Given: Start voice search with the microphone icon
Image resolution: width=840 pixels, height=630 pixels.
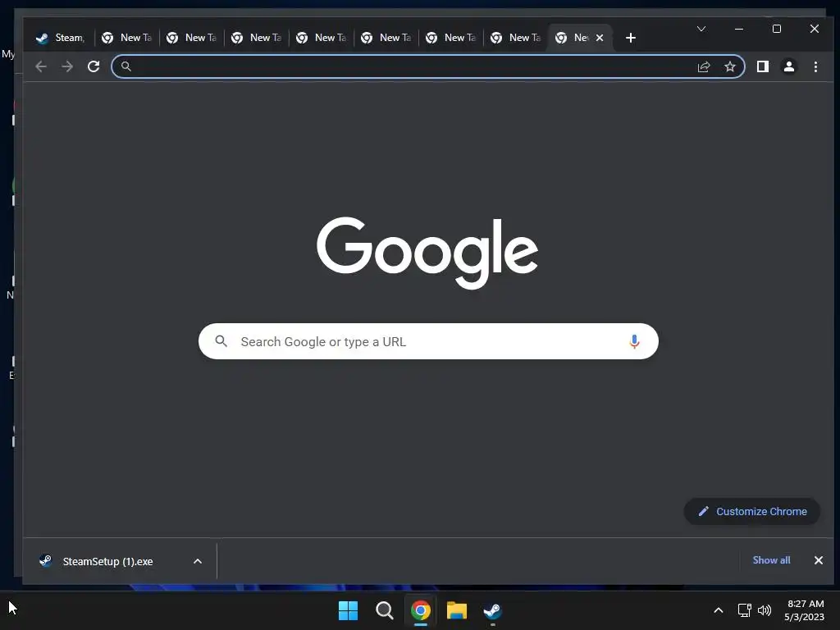Looking at the screenshot, I should click(634, 341).
